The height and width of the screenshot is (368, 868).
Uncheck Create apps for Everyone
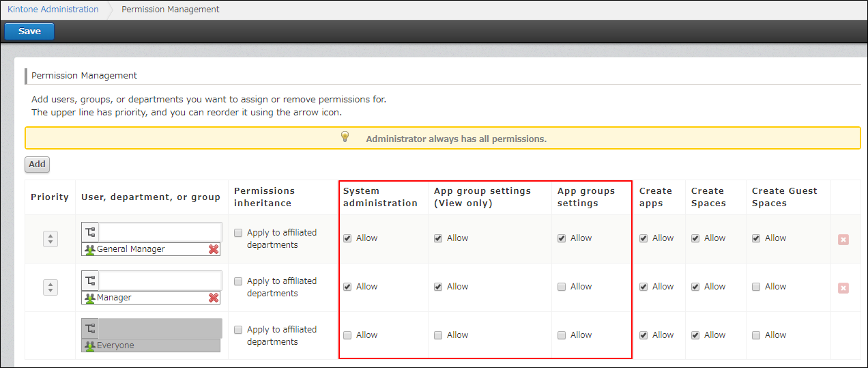click(x=643, y=335)
